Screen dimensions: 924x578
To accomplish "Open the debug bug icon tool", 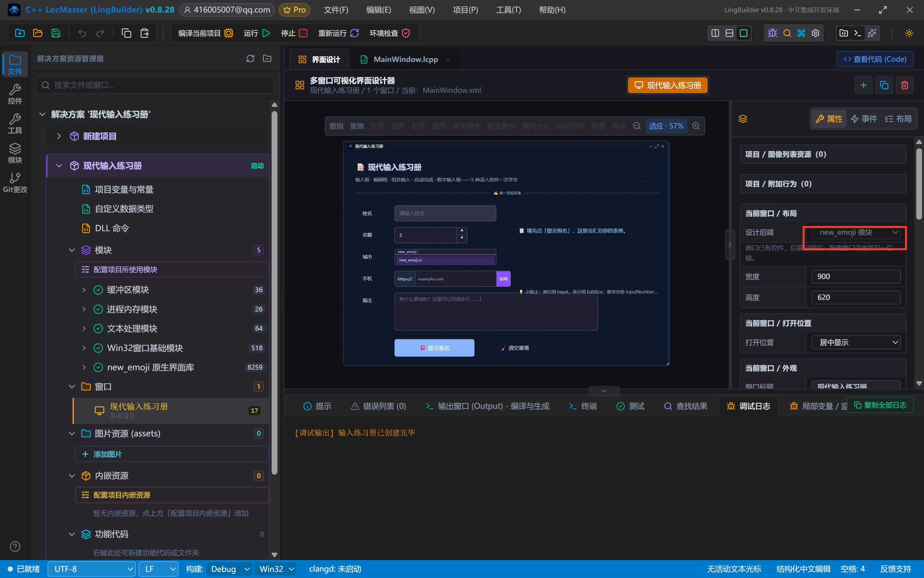I will 772,33.
